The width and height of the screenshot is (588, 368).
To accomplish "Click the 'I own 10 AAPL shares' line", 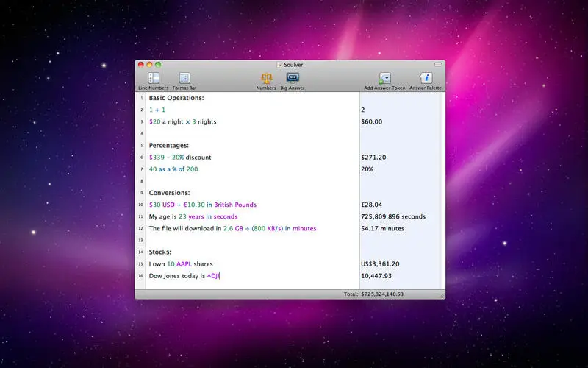I will click(x=181, y=264).
